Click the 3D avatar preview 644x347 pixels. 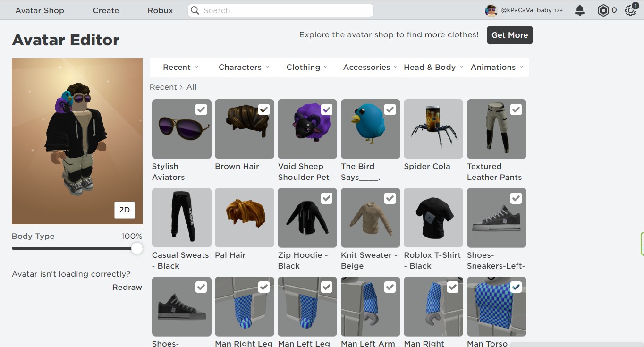coord(77,141)
